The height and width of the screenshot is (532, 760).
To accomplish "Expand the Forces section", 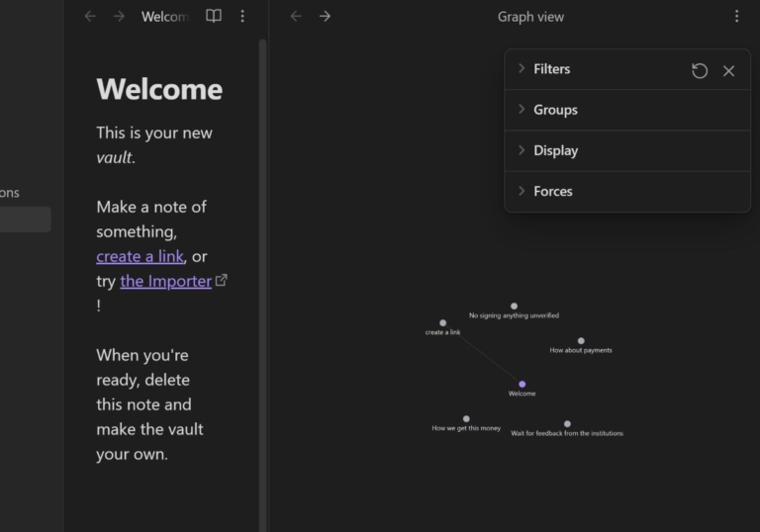I will click(552, 191).
